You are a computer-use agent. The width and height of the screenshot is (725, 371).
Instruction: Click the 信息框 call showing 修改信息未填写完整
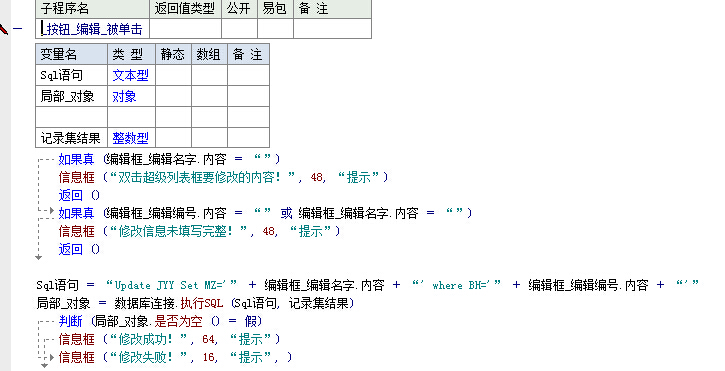(76, 231)
